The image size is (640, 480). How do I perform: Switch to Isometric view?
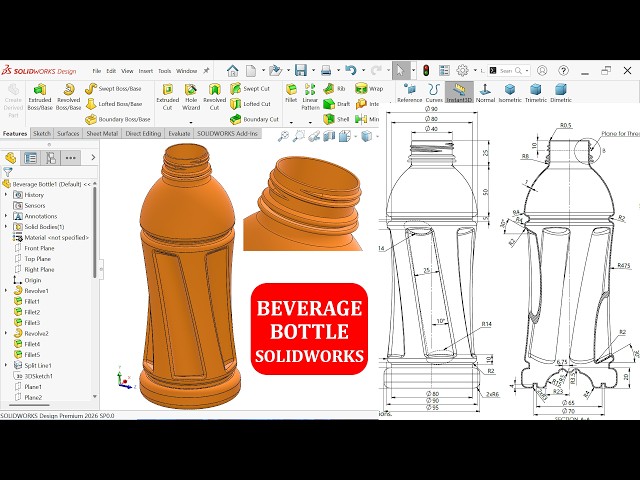point(510,93)
